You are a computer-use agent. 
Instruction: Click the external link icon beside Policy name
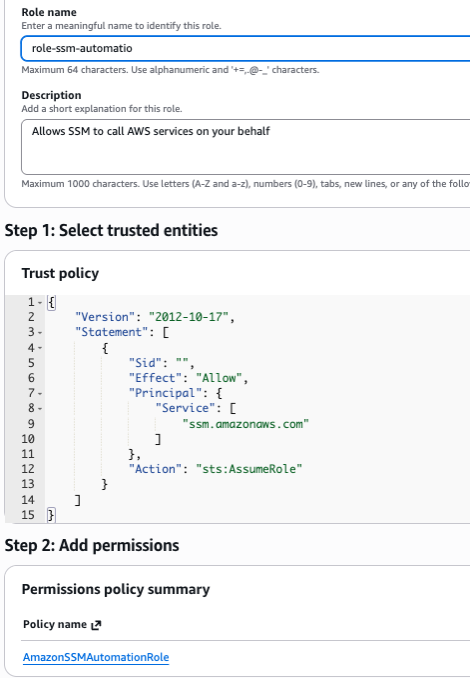click(96, 625)
